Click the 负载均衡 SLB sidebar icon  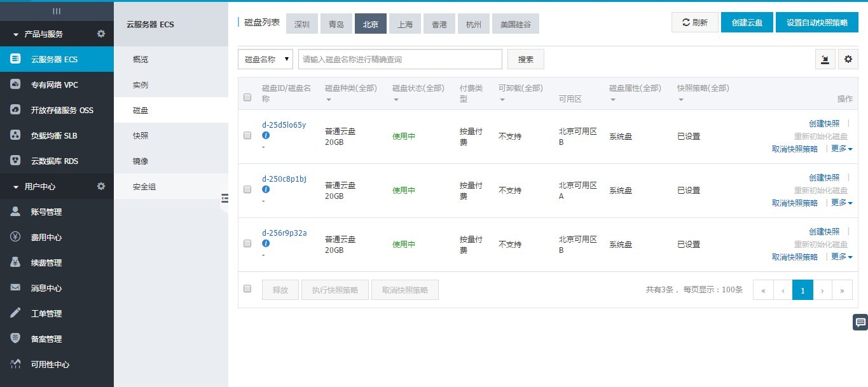[16, 135]
